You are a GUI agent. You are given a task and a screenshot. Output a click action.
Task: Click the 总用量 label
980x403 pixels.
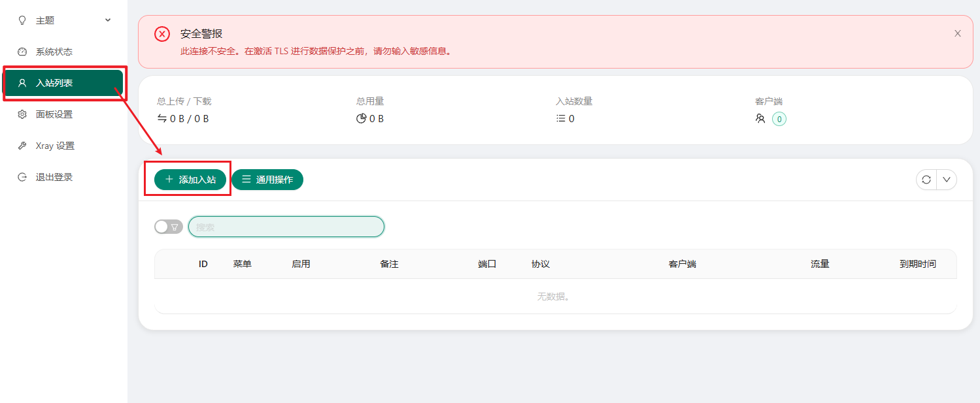(x=370, y=101)
